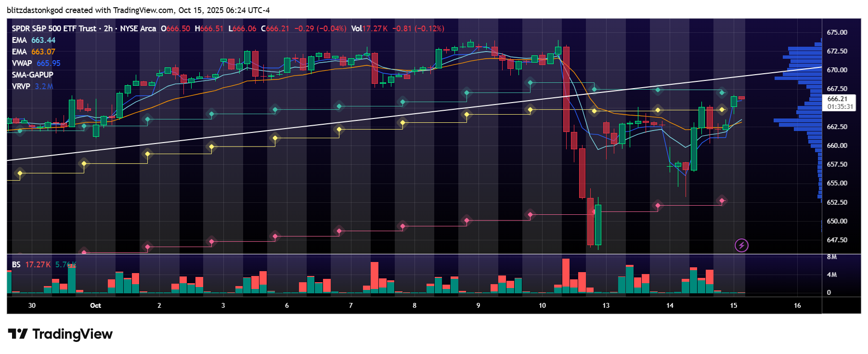Click the 667.50 price axis label
This screenshot has height=354, width=868.
tap(837, 89)
